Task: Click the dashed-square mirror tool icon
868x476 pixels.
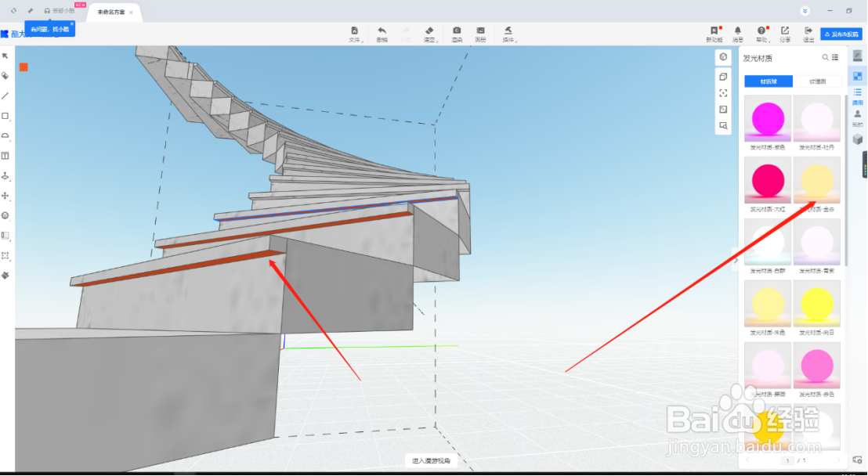Action: point(5,236)
